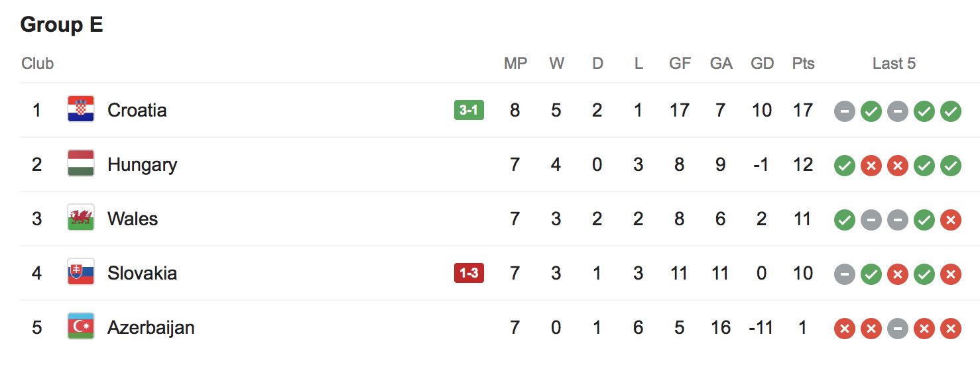Click Wales's most recent loss icon

(x=950, y=220)
